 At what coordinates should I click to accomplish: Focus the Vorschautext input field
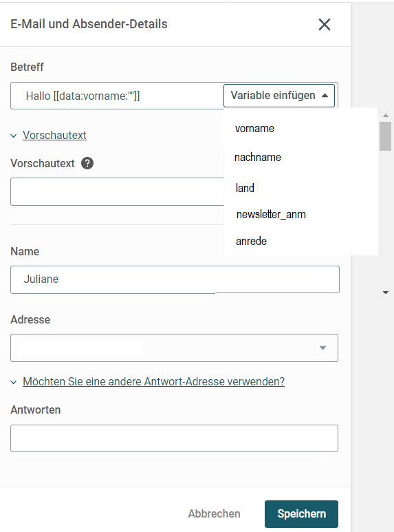pyautogui.click(x=117, y=192)
